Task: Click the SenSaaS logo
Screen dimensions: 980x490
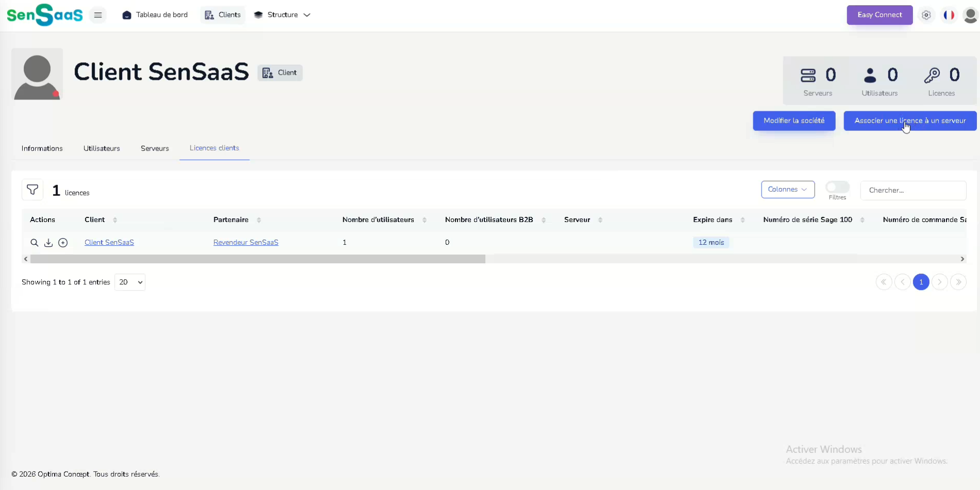Action: [x=45, y=15]
